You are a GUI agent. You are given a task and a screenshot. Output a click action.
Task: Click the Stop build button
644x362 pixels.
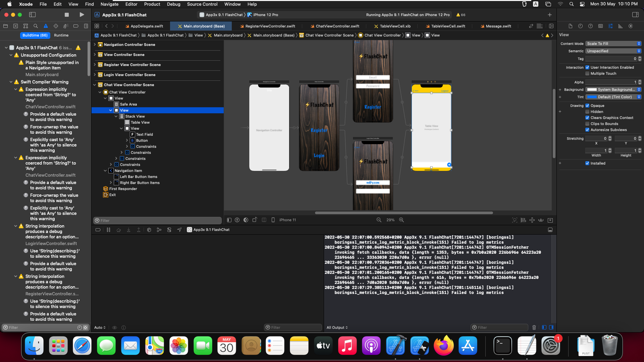[67, 15]
